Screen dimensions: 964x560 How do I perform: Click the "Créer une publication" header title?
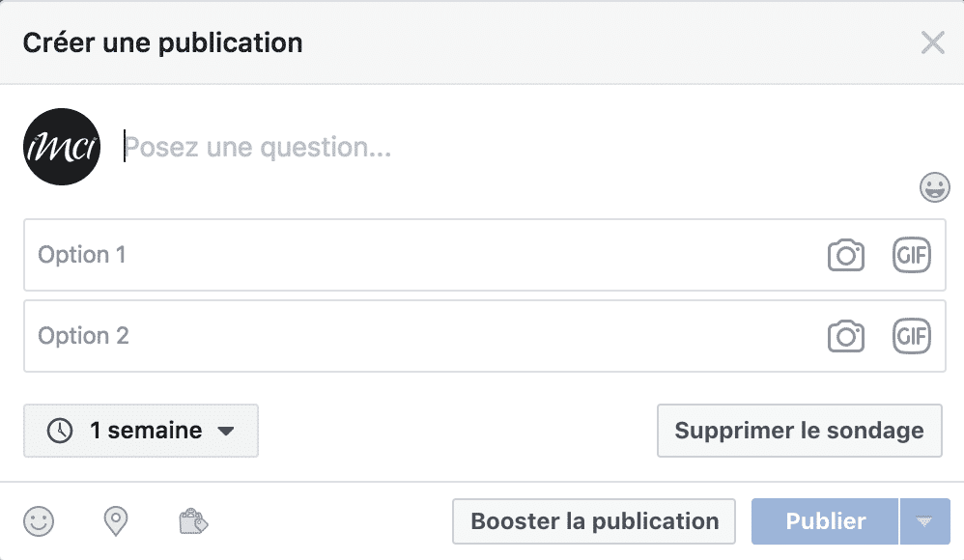click(x=162, y=42)
